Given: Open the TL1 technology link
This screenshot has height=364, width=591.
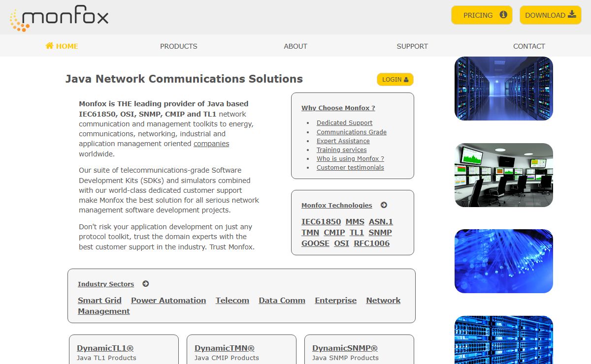Looking at the screenshot, I should (357, 233).
